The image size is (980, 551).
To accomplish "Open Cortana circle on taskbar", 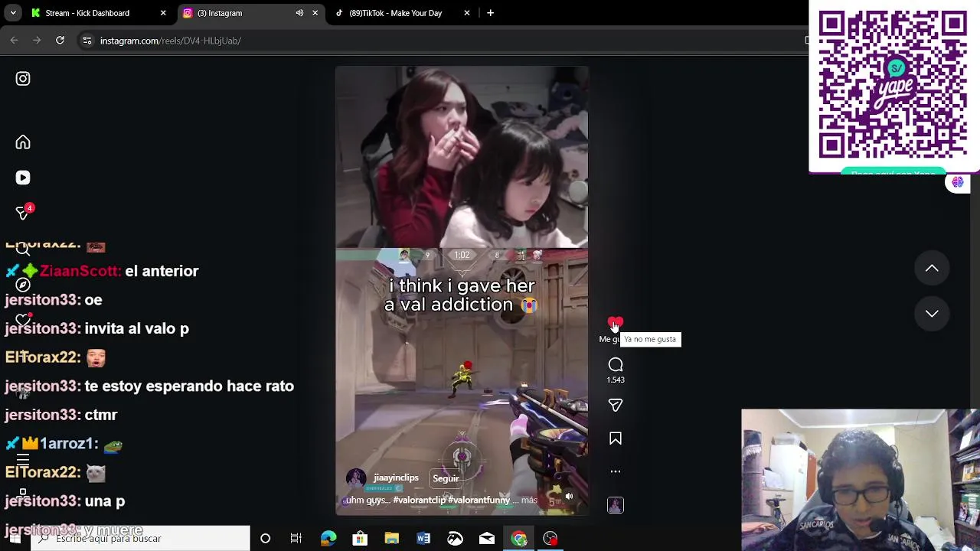I will pyautogui.click(x=265, y=539).
